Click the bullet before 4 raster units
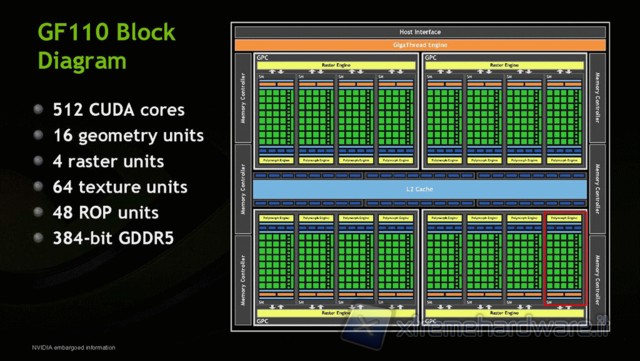640x361 pixels. (38, 160)
